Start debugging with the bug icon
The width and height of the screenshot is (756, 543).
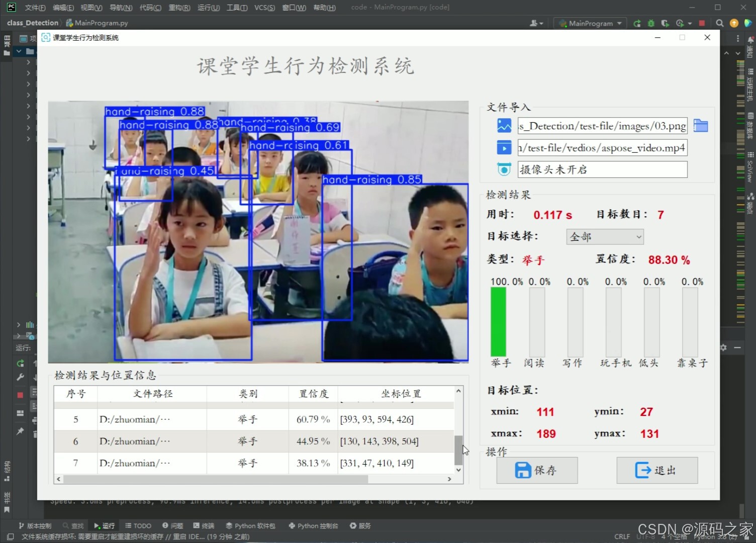650,23
